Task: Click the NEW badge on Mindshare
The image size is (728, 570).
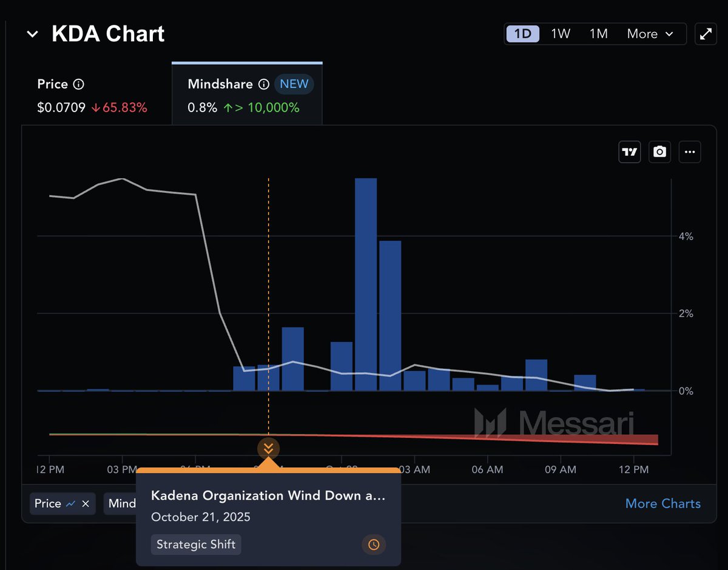Action: (x=294, y=84)
